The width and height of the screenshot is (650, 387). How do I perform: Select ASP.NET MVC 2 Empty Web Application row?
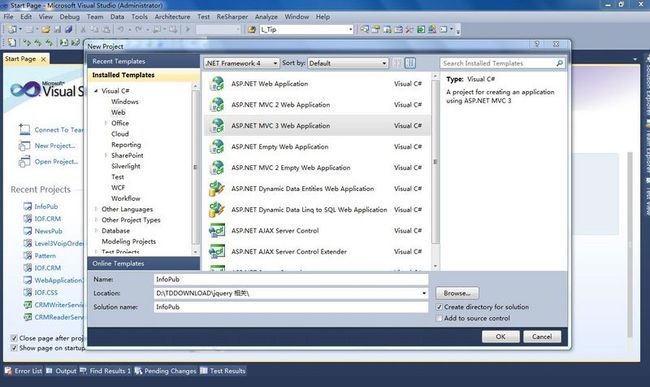pyautogui.click(x=318, y=167)
